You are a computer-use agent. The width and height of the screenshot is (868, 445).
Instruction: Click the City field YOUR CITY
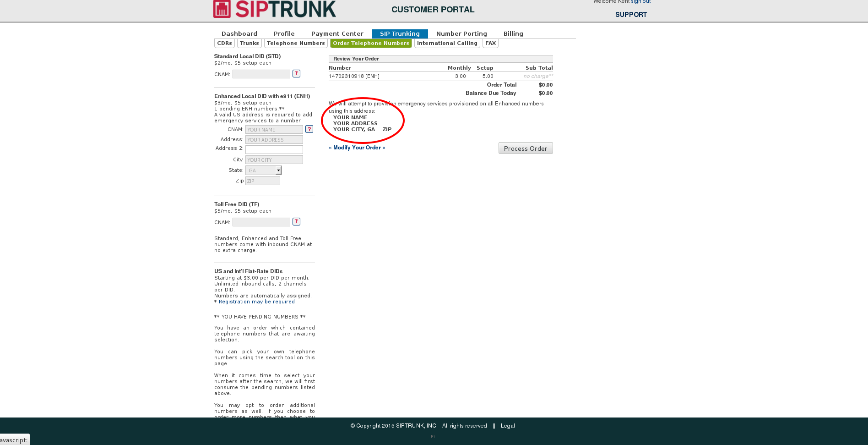coord(274,160)
